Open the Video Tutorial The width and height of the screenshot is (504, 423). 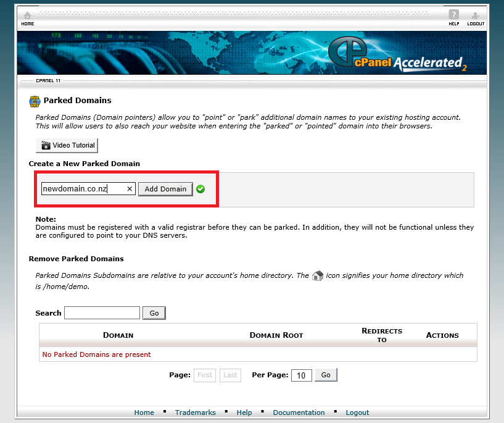tap(67, 146)
